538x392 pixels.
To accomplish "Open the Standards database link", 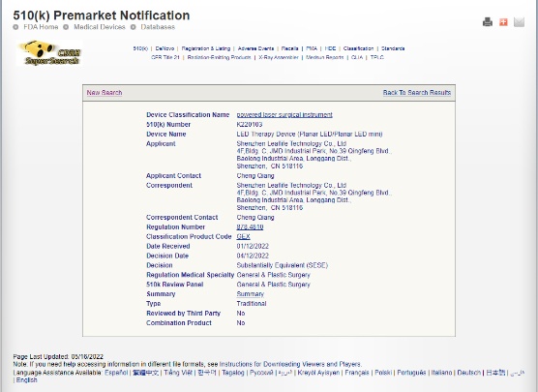I will (393, 48).
